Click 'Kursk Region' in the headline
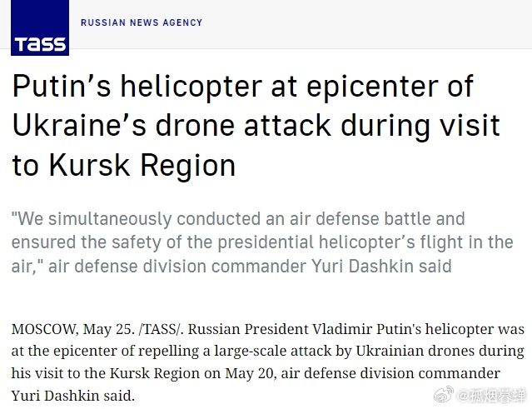 pyautogui.click(x=142, y=165)
